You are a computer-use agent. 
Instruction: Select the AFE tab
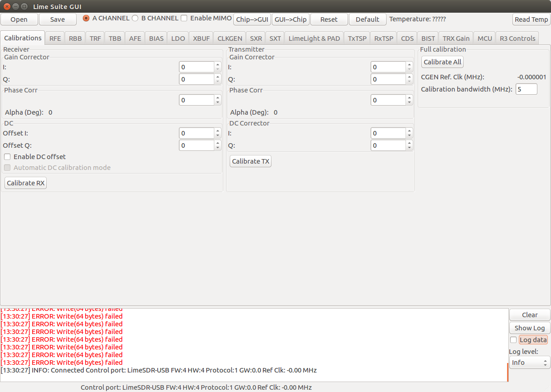[x=135, y=39]
